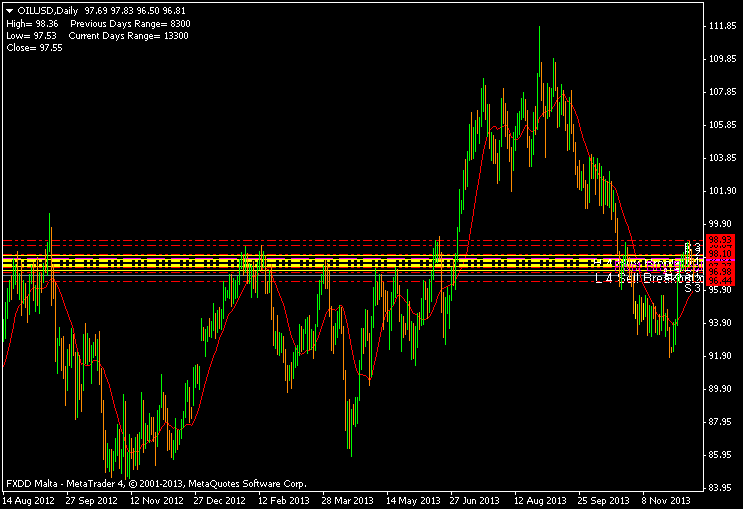The height and width of the screenshot is (509, 743).
Task: Click the L 4 Sell Breakout label
Action: click(x=640, y=278)
